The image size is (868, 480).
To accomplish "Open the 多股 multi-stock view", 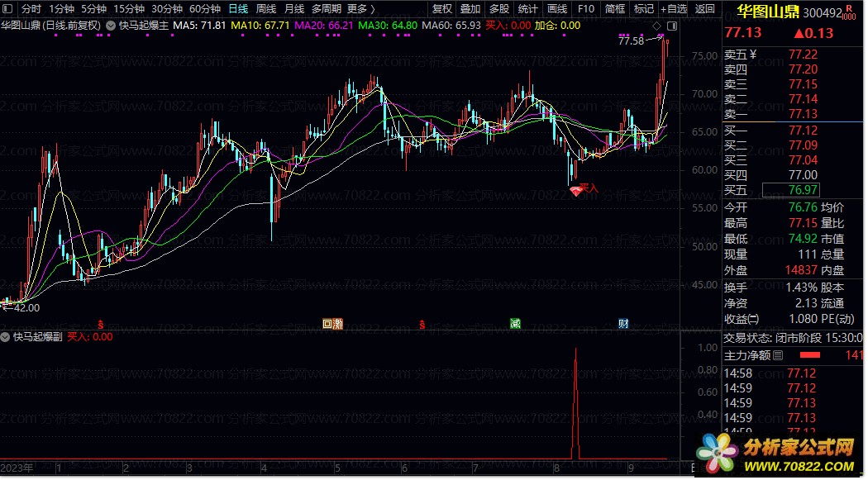I will pos(499,9).
